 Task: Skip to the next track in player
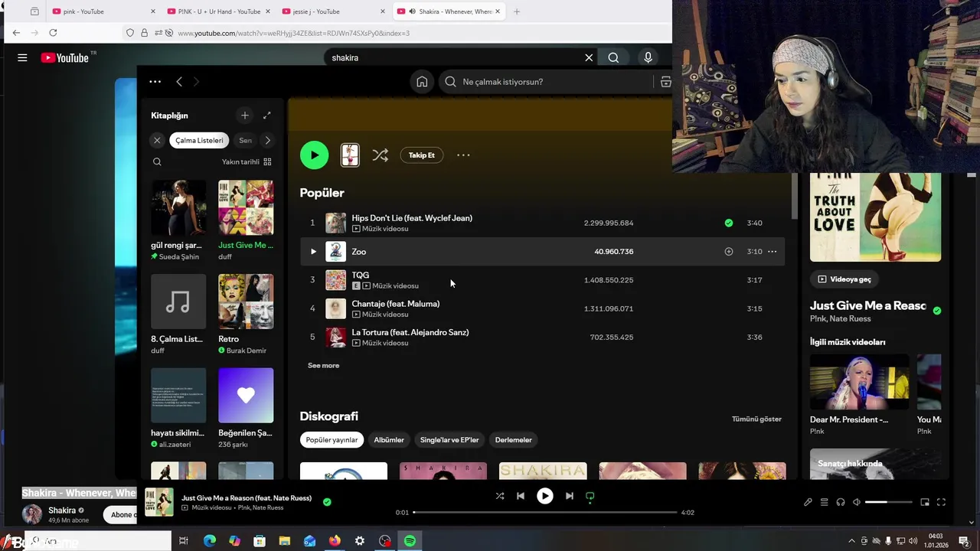[570, 496]
